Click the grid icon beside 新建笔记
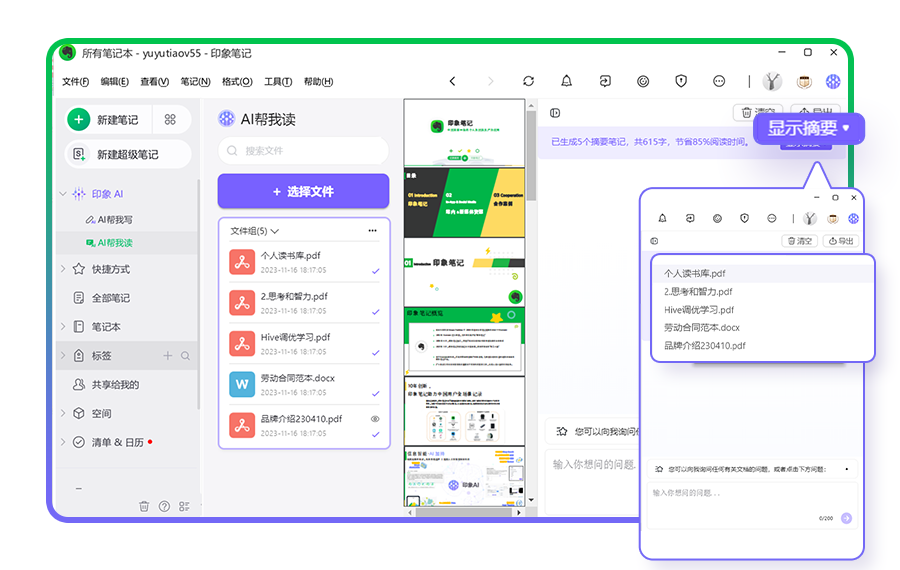 pyautogui.click(x=170, y=119)
